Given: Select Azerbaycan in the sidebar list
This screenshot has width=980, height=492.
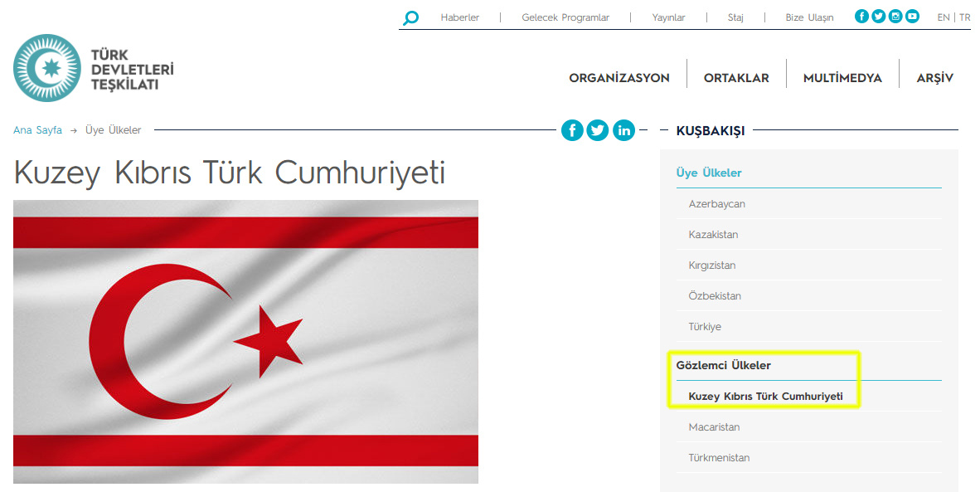Looking at the screenshot, I should [716, 204].
